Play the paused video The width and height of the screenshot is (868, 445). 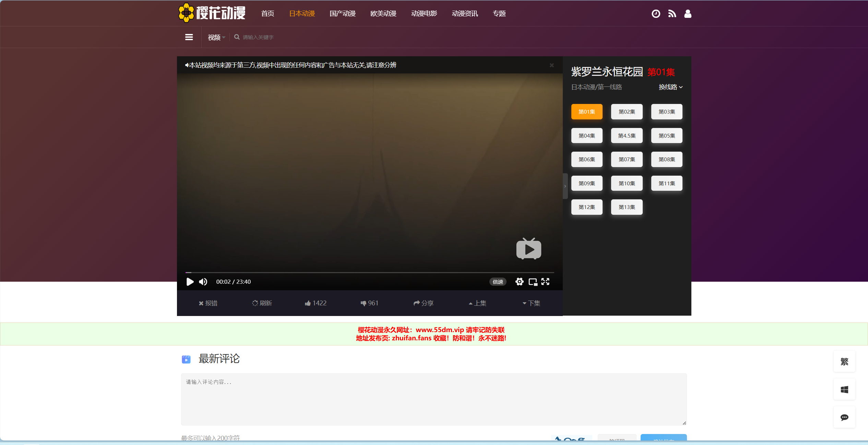190,282
